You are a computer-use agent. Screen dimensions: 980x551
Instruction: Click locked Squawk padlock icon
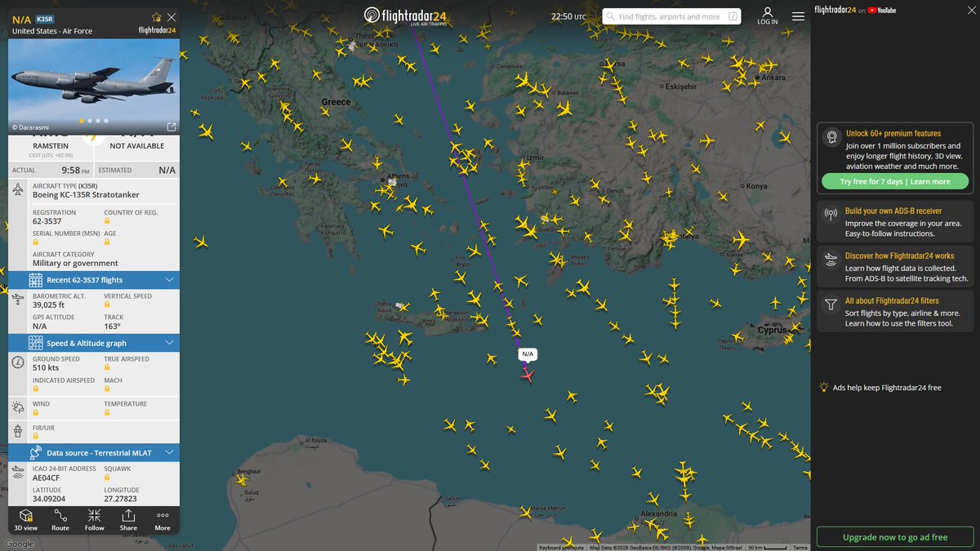pyautogui.click(x=107, y=478)
